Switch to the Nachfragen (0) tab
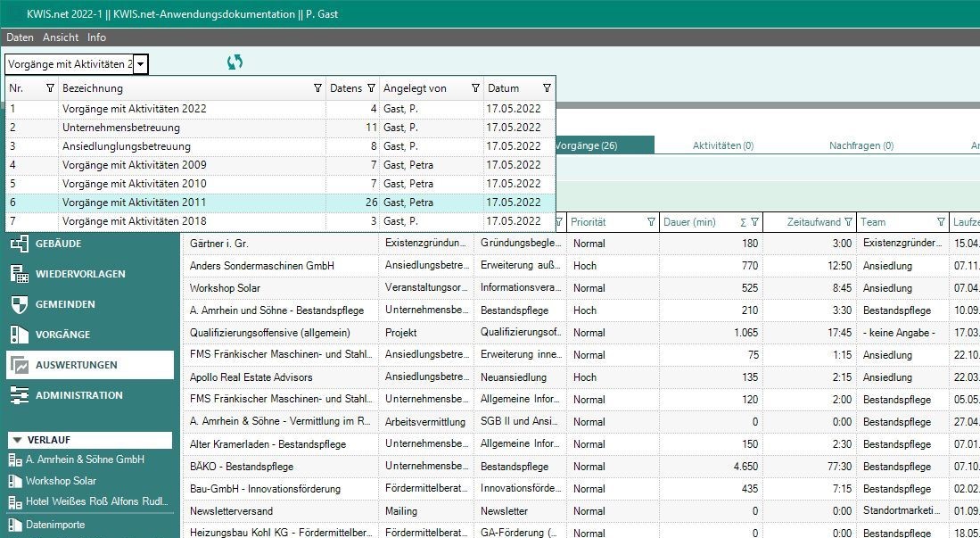Image resolution: width=980 pixels, height=538 pixels. [861, 145]
